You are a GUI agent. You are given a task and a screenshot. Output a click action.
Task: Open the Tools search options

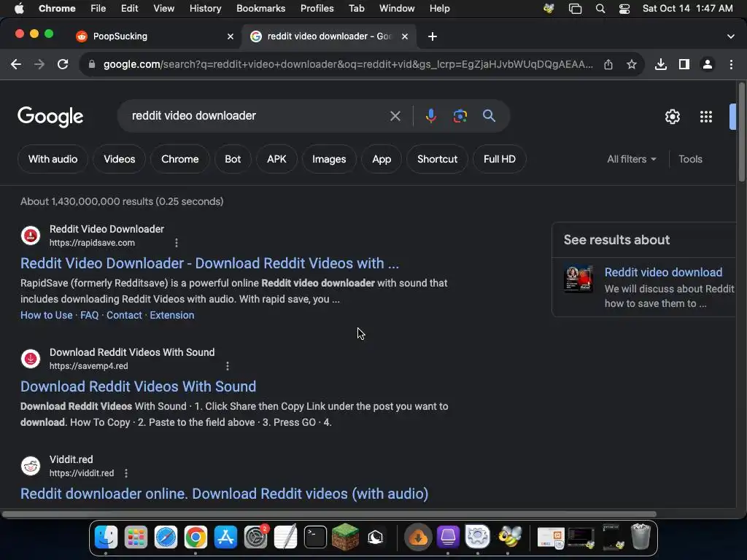click(x=690, y=159)
